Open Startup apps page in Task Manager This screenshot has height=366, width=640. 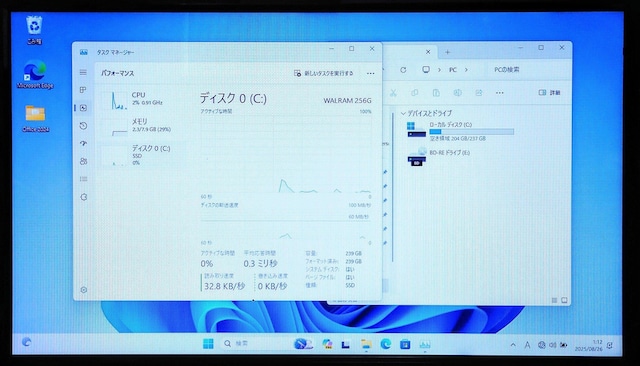83,143
